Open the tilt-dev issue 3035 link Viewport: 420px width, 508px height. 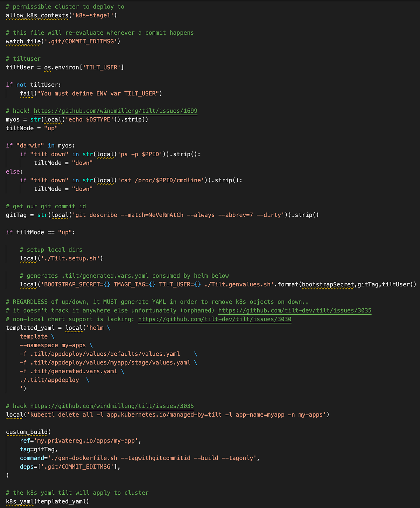pos(295,310)
